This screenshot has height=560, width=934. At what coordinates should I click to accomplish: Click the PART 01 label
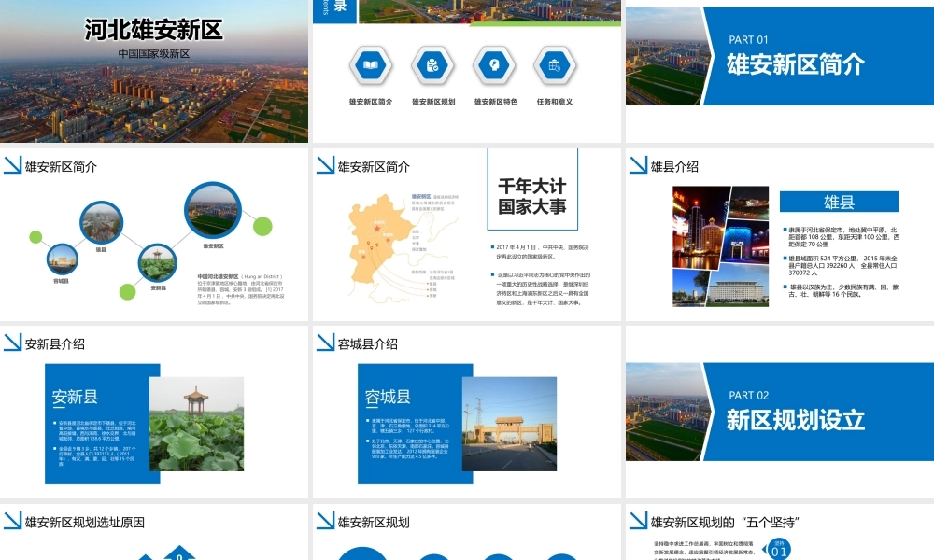[x=748, y=40]
